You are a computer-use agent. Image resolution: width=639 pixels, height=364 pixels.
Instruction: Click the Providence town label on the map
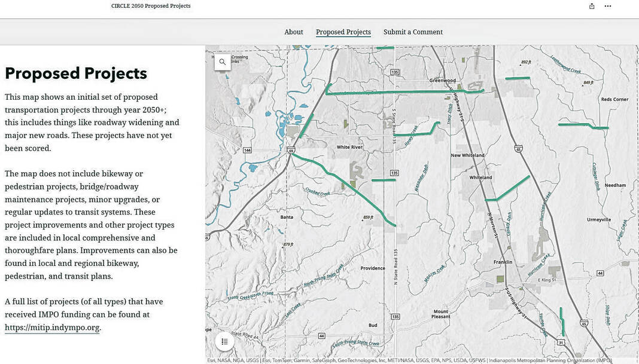(x=373, y=268)
